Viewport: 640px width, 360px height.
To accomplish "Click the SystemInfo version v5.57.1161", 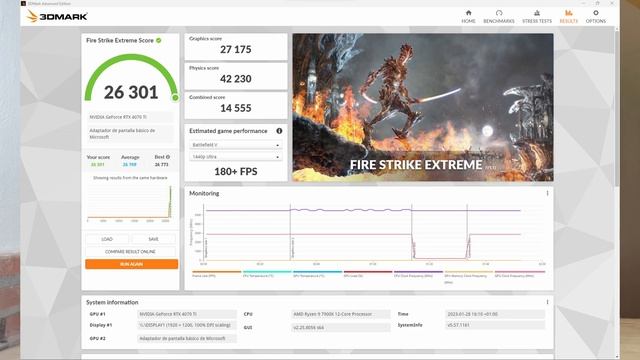I will pyautogui.click(x=495, y=325).
